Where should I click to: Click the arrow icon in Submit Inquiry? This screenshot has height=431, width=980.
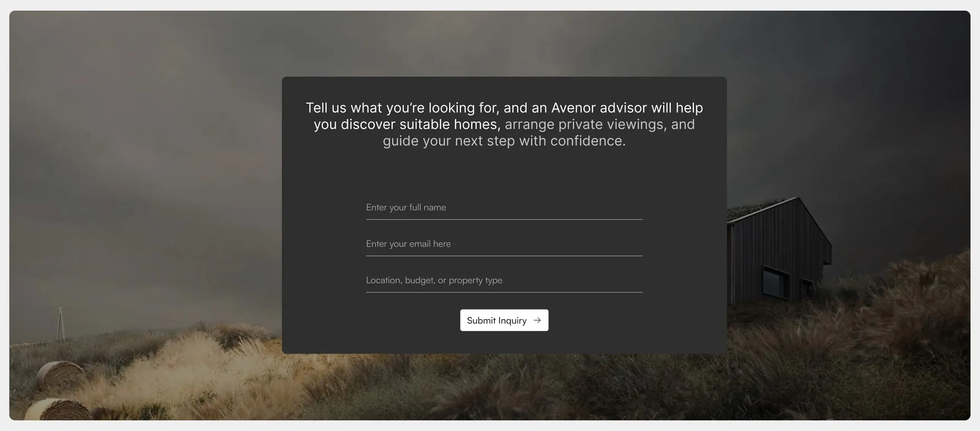click(537, 320)
